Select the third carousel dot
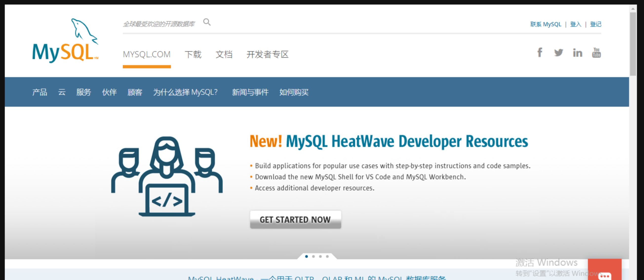 click(x=320, y=257)
